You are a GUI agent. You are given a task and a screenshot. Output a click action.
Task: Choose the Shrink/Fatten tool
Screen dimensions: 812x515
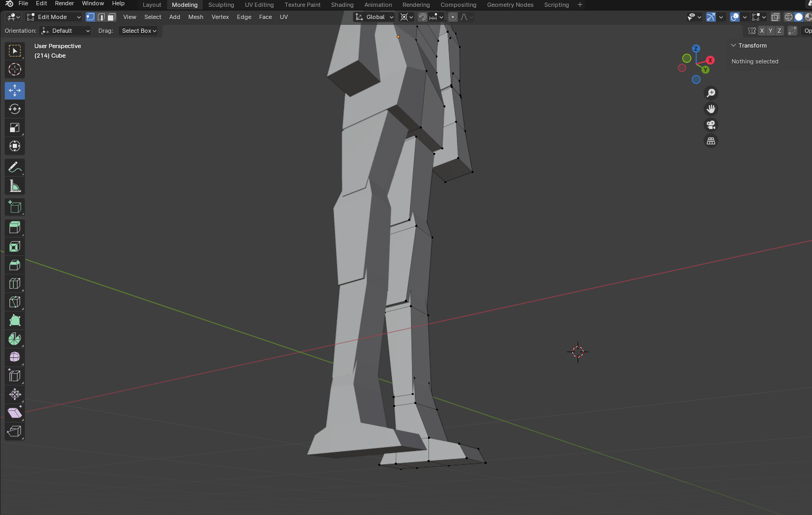tap(15, 394)
